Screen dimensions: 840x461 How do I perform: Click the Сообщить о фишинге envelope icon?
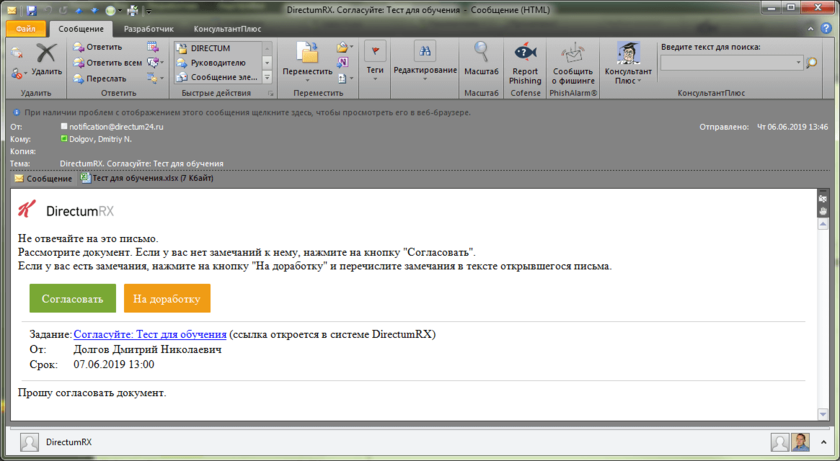tap(573, 53)
